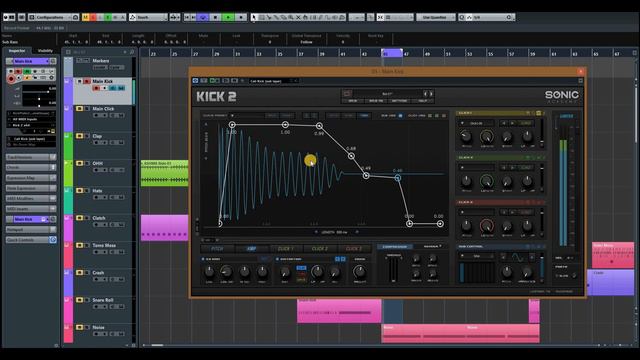
Task: Mute the Tams Mass track
Action: pos(80,245)
